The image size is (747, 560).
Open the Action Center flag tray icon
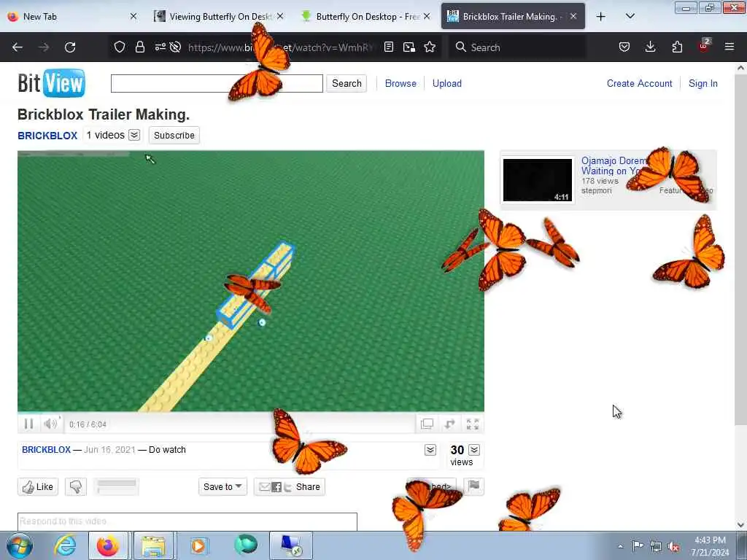click(x=638, y=545)
